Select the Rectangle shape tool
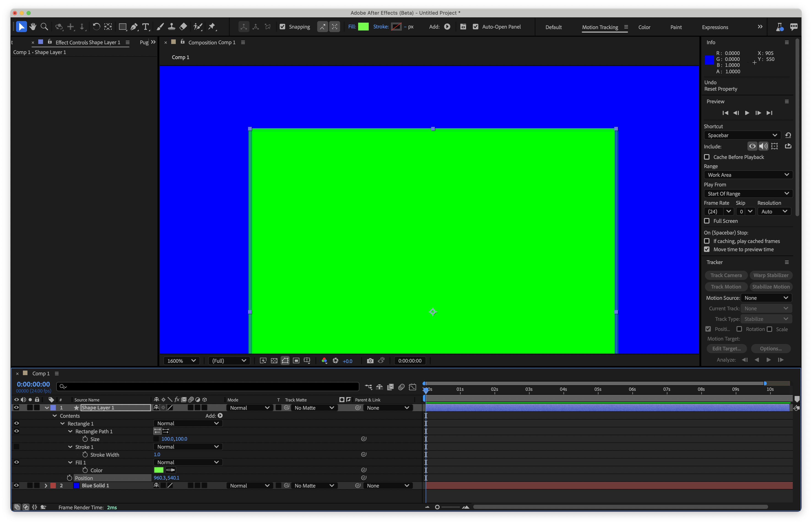This screenshot has width=812, height=524. tap(122, 27)
